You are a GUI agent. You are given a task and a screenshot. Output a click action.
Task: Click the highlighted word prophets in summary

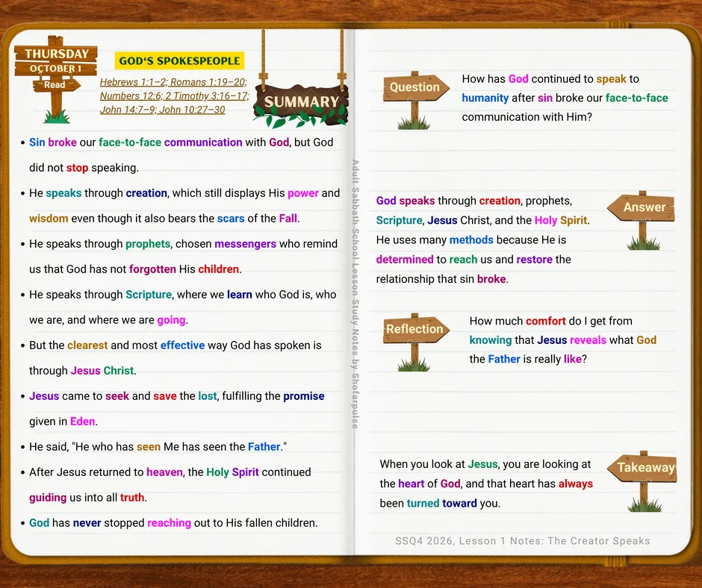click(x=148, y=244)
